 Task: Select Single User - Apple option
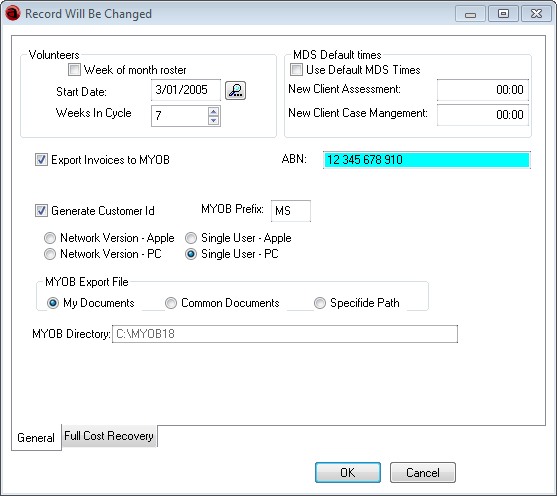pos(191,238)
